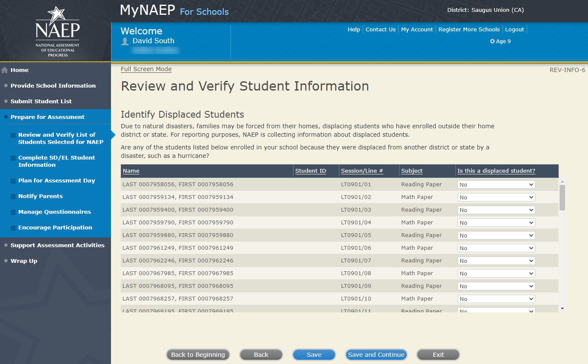Click the user avatar icon beside David South
The width and height of the screenshot is (588, 364).
125,41
